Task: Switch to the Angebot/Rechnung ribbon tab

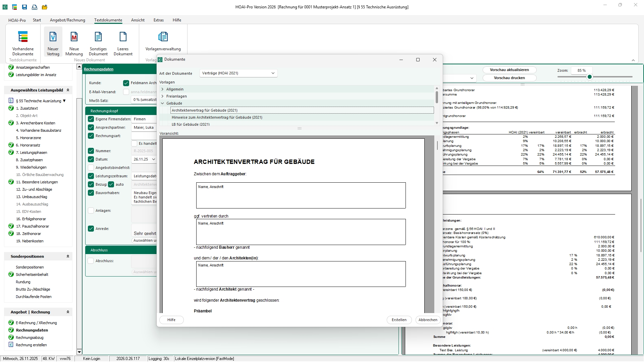Action: point(67,20)
